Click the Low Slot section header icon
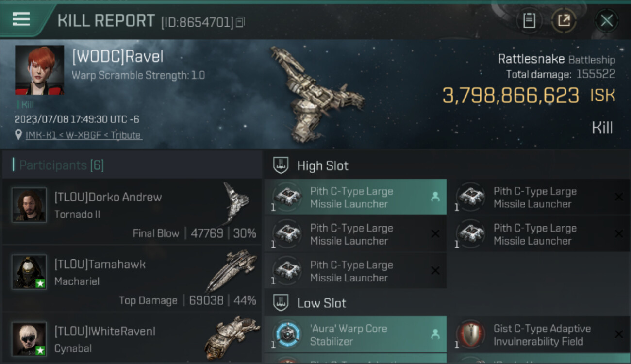 click(x=281, y=303)
